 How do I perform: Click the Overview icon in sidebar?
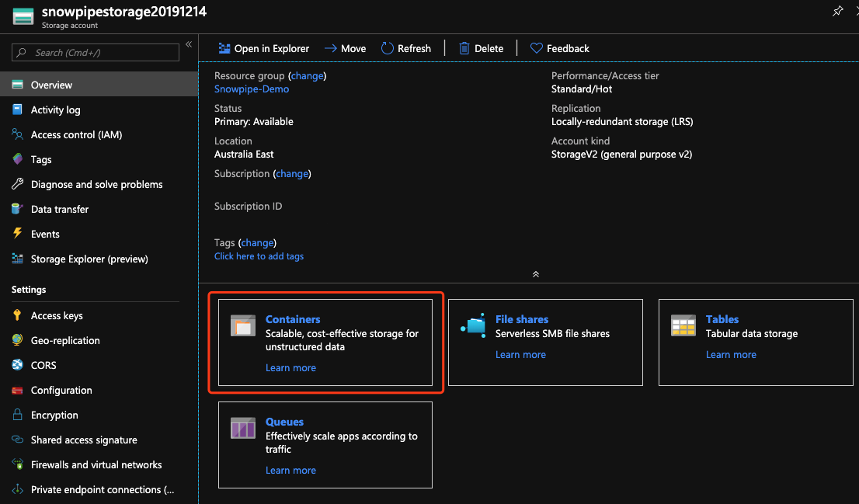(x=18, y=85)
